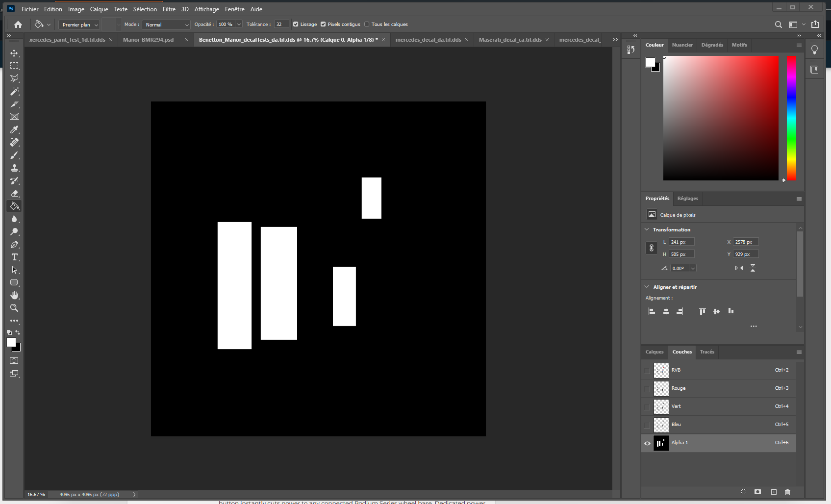831x504 pixels.
Task: Open the rotation angle dropdown
Action: (x=693, y=268)
